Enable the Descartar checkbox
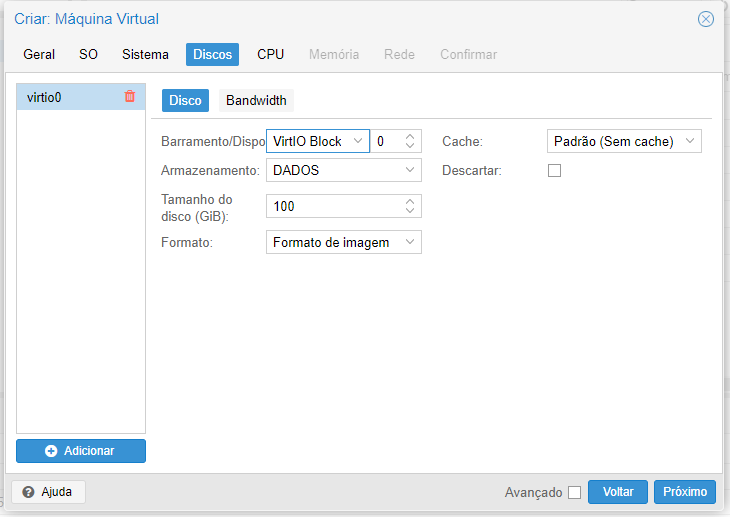 click(x=554, y=170)
